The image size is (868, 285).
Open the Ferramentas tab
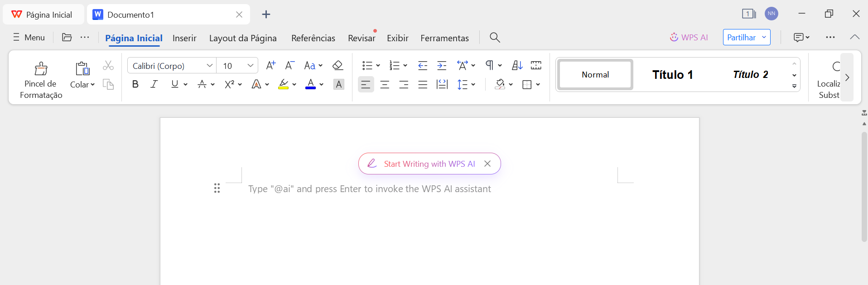444,38
